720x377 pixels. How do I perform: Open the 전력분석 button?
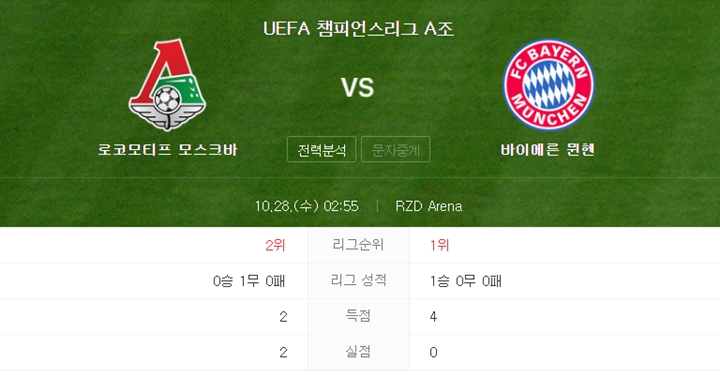click(321, 150)
